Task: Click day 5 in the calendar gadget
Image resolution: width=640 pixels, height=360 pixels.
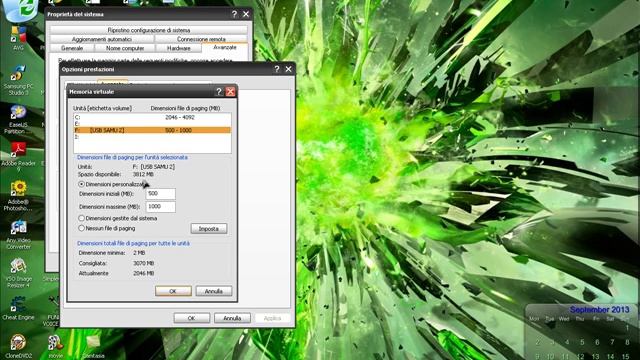Action: pyautogui.click(x=582, y=342)
